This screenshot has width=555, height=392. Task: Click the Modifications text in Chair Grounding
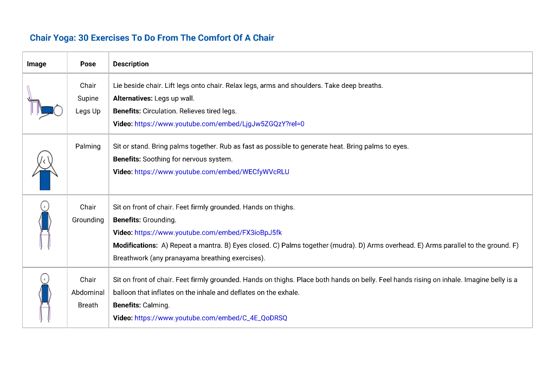316,252
